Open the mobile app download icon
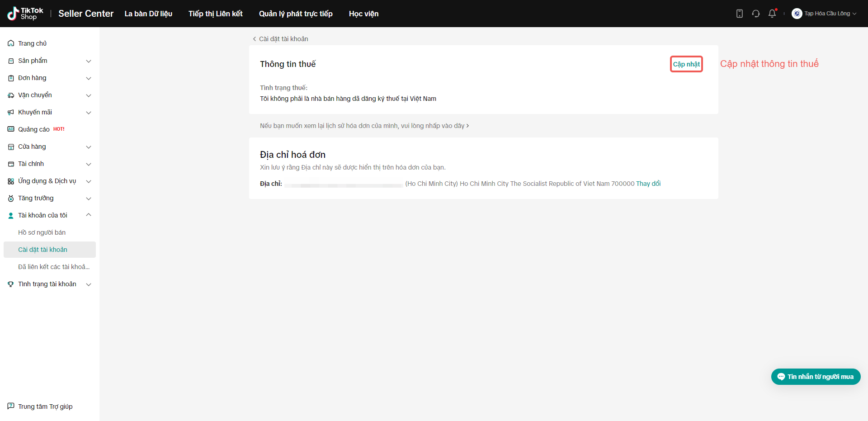 [x=740, y=14]
